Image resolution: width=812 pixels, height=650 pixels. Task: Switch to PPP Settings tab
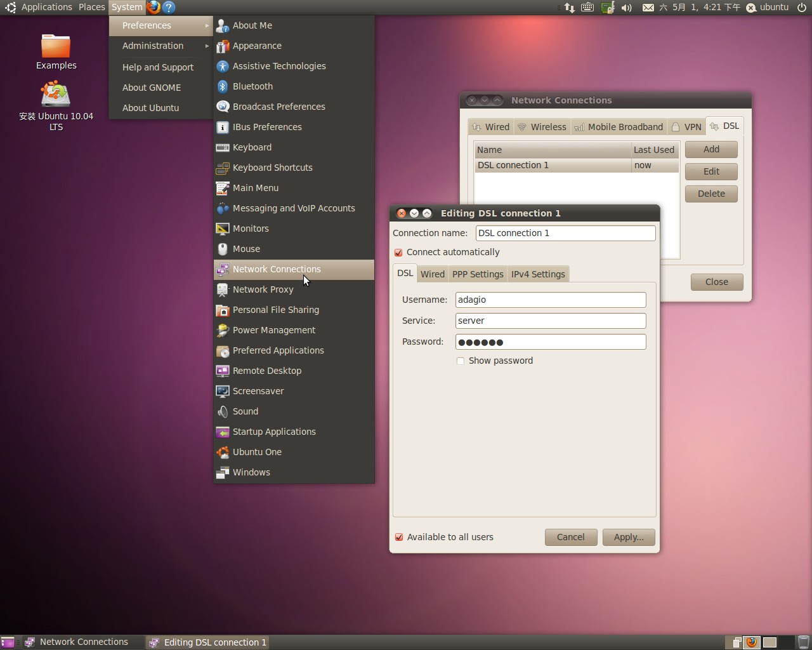[x=478, y=274]
